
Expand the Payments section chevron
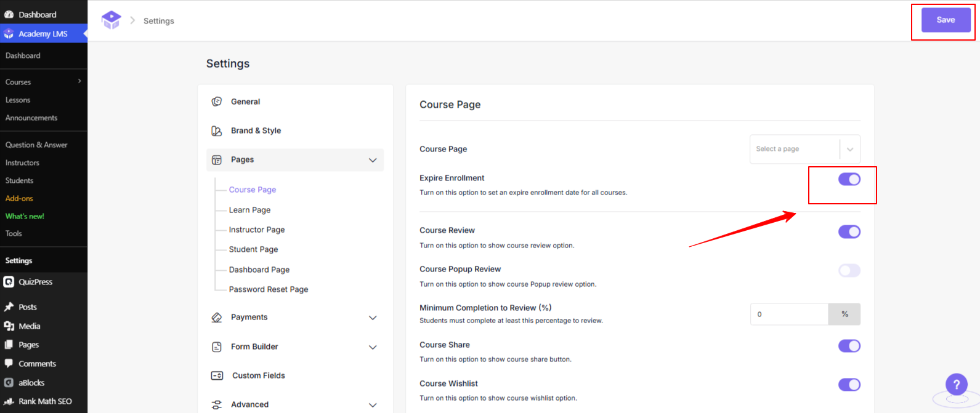pos(373,318)
